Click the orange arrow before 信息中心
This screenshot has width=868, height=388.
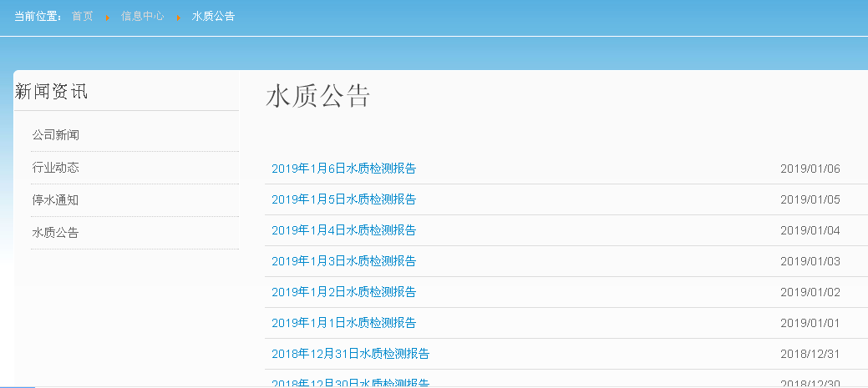(108, 17)
